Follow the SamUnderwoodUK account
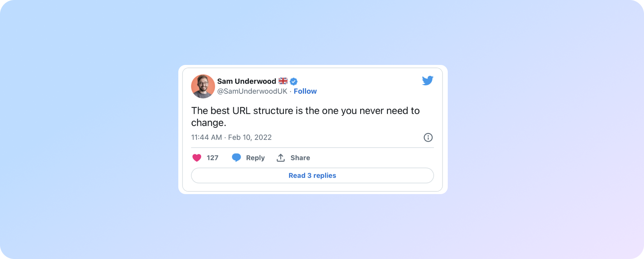 (x=305, y=91)
